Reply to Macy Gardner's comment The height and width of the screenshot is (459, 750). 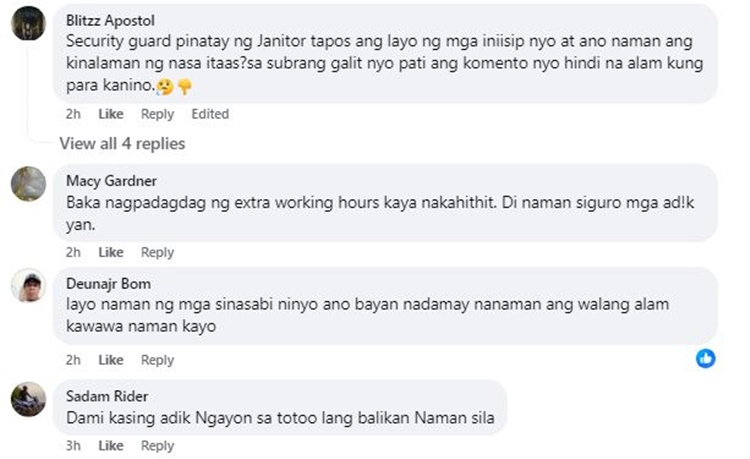[157, 252]
